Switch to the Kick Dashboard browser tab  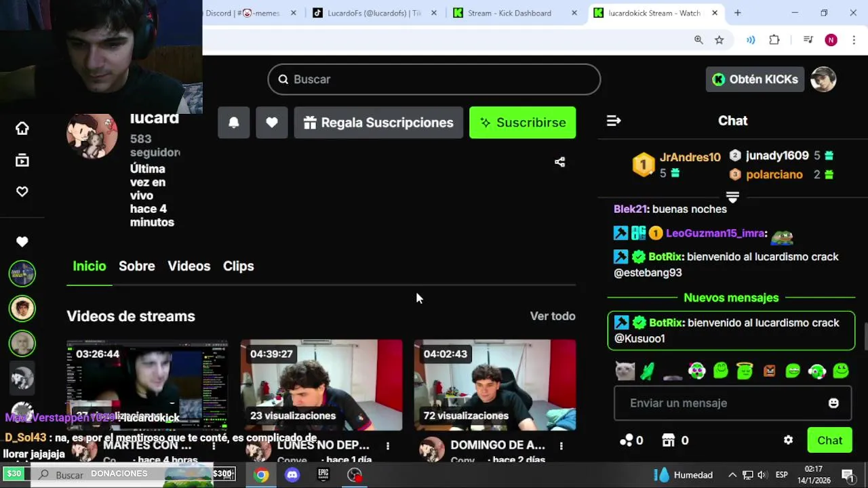point(515,13)
